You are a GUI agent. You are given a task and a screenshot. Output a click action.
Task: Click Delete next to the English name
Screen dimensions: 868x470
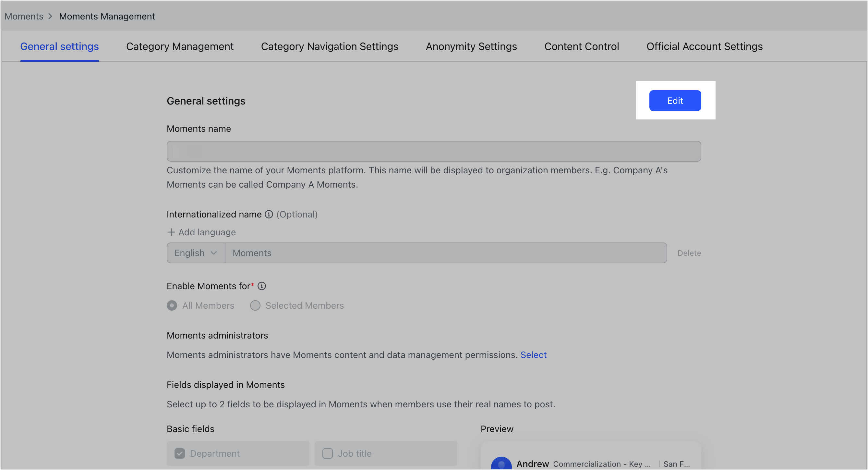[689, 253]
